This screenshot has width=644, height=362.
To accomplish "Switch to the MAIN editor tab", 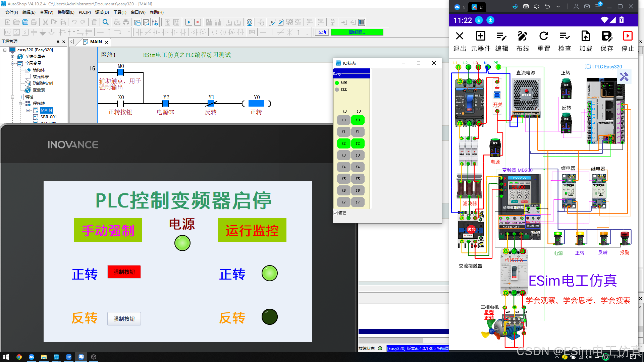I will point(96,42).
